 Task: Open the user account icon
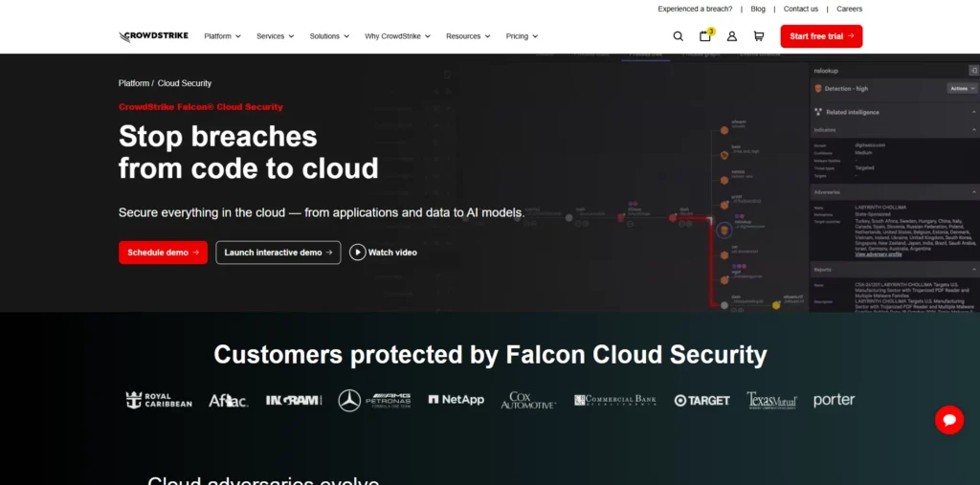coord(732,36)
